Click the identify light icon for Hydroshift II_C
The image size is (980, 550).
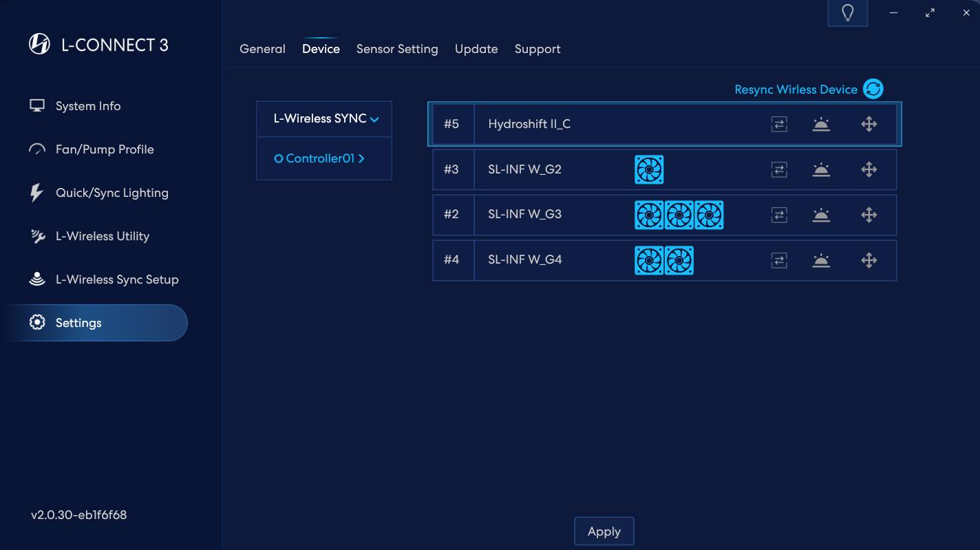pyautogui.click(x=821, y=124)
